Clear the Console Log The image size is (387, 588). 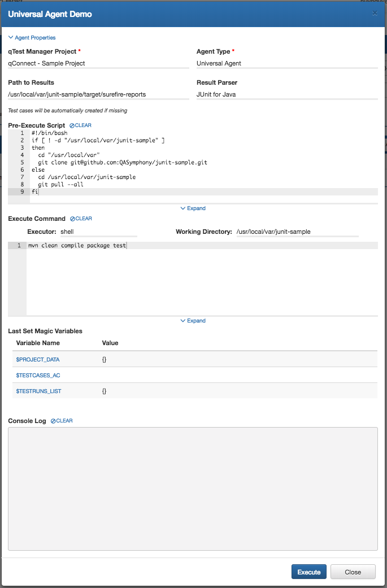pyautogui.click(x=62, y=421)
